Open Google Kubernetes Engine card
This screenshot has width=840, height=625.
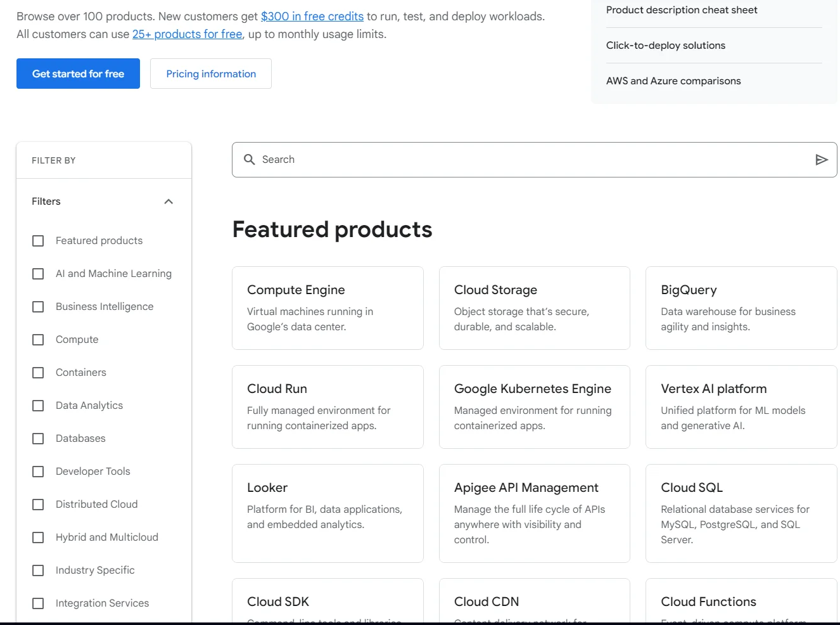click(535, 407)
